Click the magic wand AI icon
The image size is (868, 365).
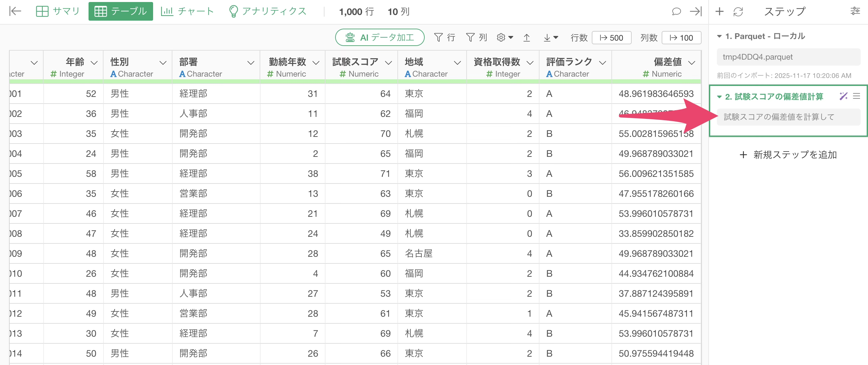click(843, 96)
